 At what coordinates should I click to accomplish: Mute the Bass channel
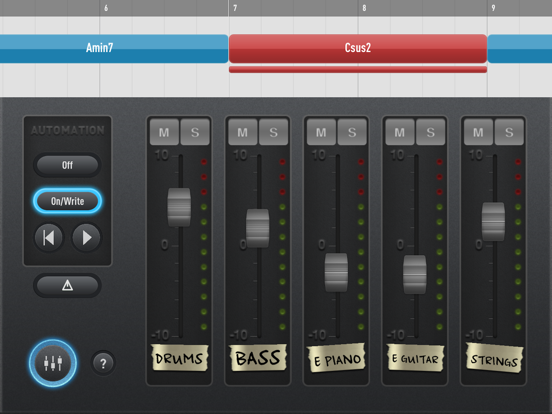coord(243,132)
